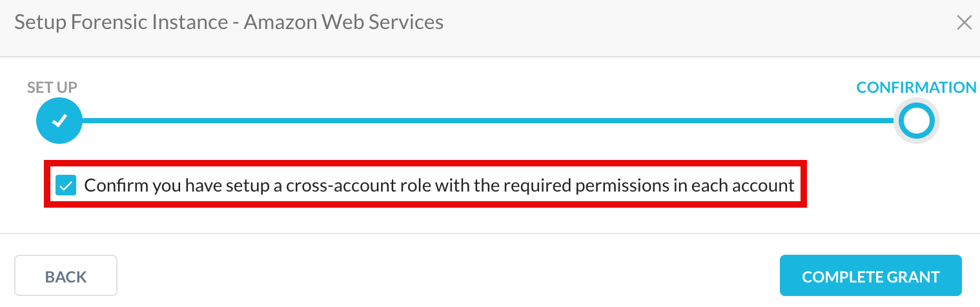Screen dimensions: 980x307
Task: Click the white checkmark inside Set Up circle
Action: pos(59,121)
